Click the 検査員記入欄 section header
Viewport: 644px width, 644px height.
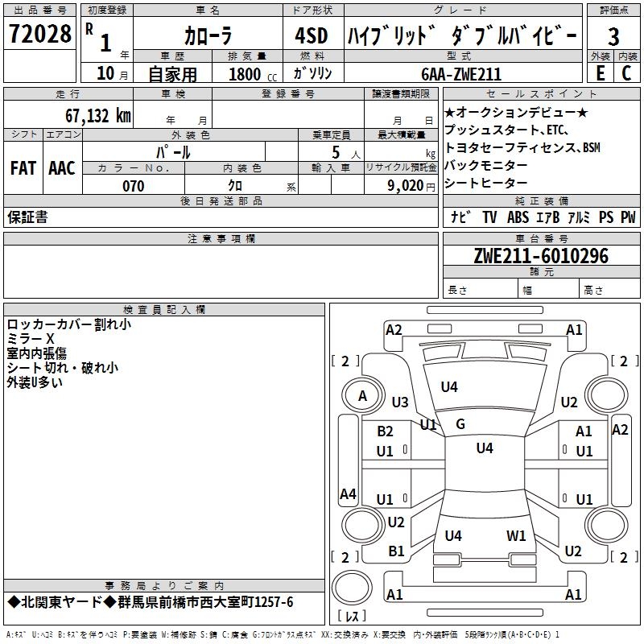[x=164, y=310]
